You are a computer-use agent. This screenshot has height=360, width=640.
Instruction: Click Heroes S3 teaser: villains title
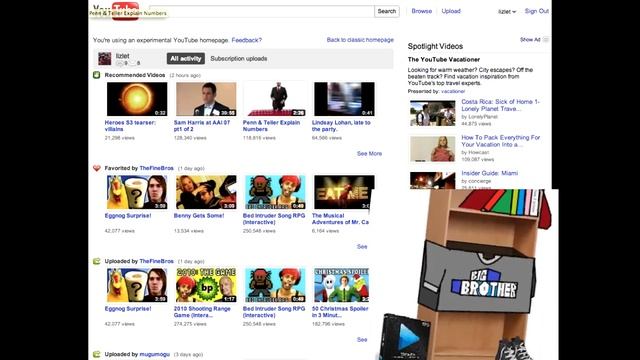[130, 126]
